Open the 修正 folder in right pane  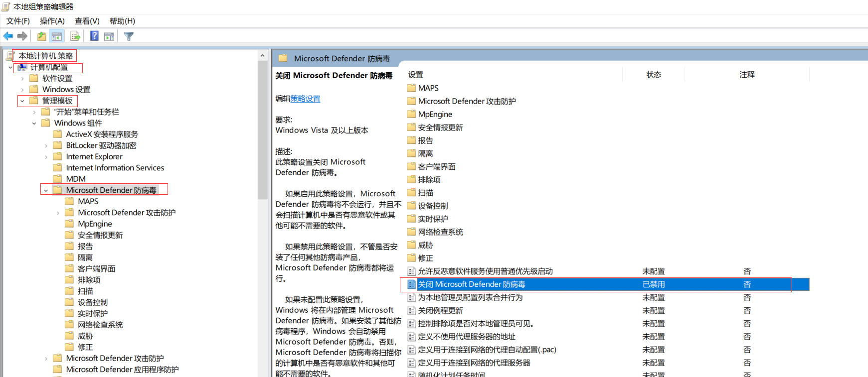point(425,258)
